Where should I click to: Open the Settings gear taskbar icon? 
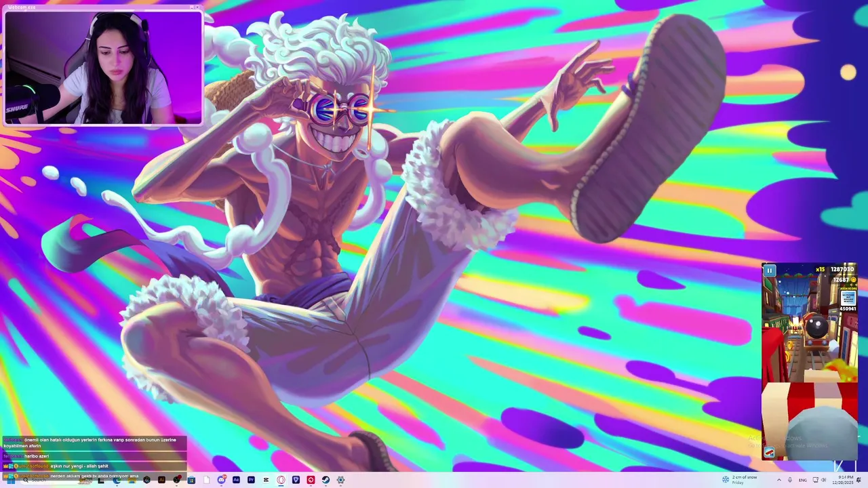(x=340, y=480)
